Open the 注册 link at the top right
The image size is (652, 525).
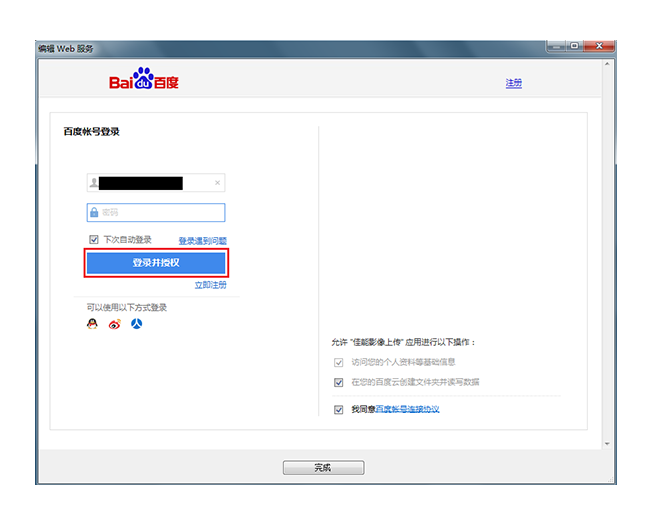514,83
